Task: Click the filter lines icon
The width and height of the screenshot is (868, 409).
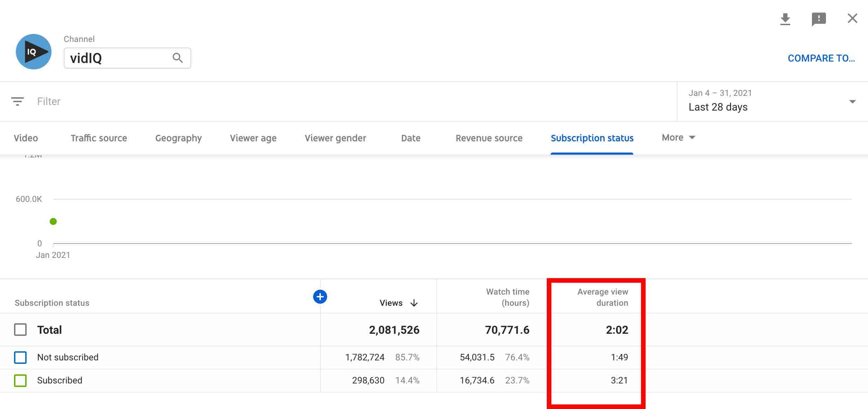Action: [x=18, y=101]
